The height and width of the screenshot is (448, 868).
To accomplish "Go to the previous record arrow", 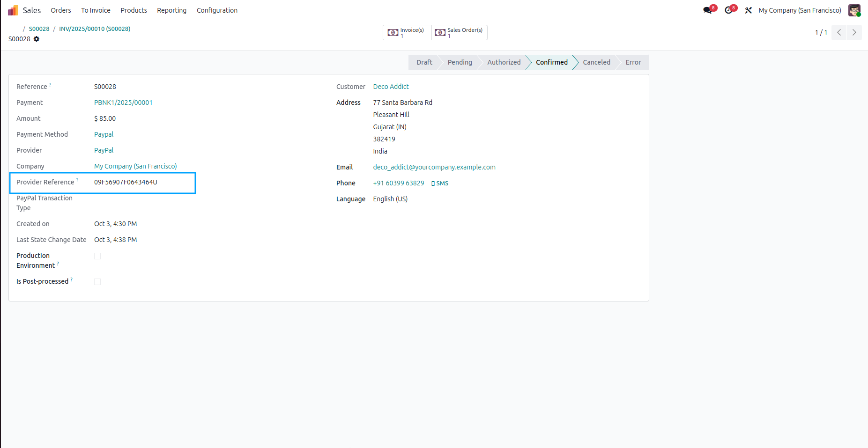I will click(x=839, y=32).
